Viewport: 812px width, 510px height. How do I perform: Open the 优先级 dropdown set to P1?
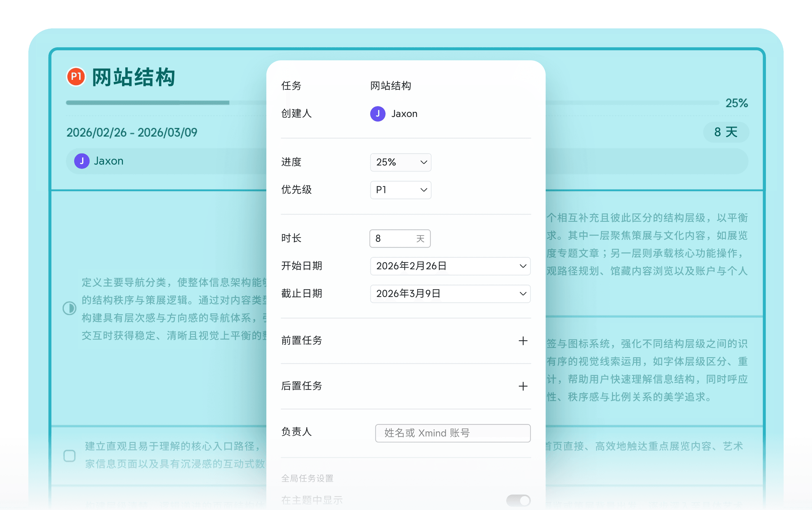(x=400, y=190)
